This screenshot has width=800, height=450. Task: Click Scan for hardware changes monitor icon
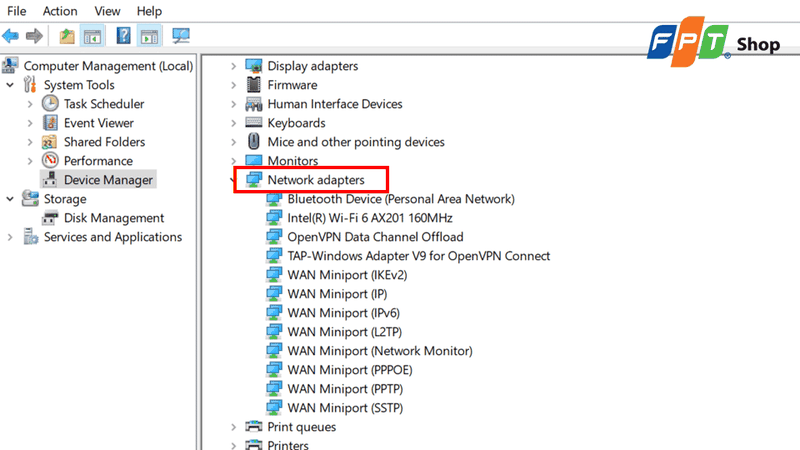tap(181, 36)
